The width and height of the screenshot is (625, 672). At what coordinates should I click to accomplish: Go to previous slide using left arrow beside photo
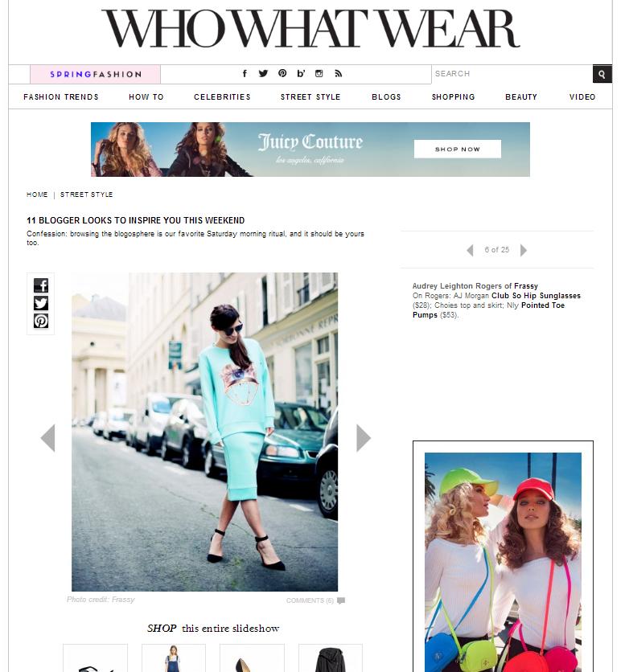[47, 438]
